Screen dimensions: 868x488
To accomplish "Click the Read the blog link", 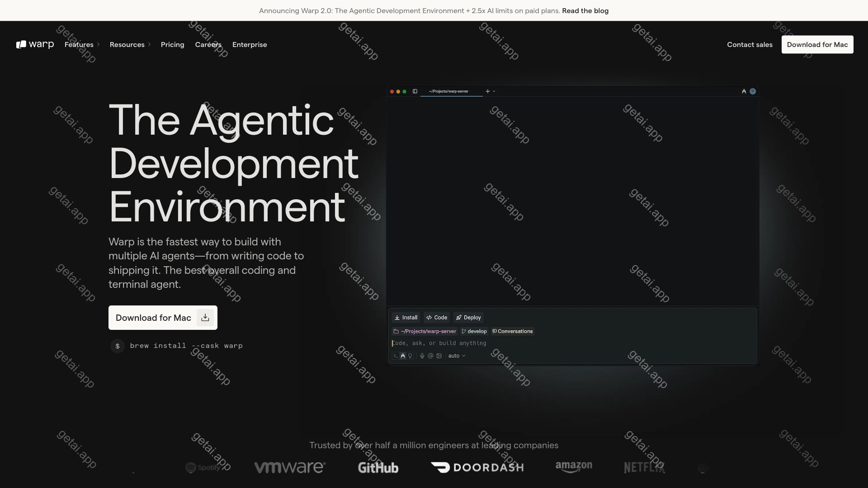I will (585, 10).
